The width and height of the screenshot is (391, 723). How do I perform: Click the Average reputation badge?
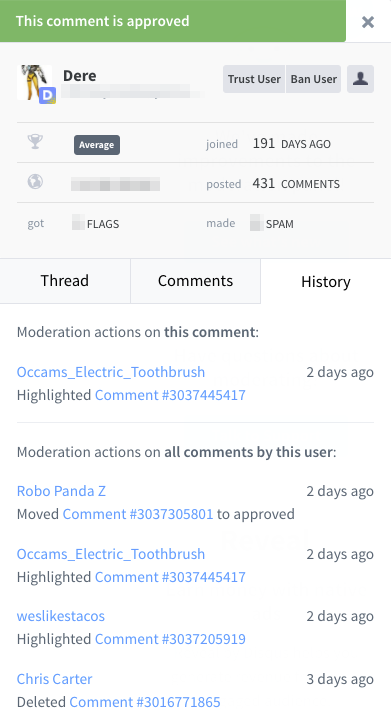(97, 145)
